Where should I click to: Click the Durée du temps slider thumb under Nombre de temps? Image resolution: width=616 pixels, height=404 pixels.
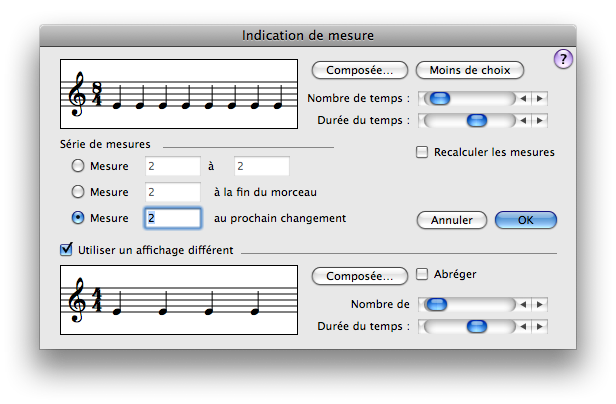(x=477, y=121)
